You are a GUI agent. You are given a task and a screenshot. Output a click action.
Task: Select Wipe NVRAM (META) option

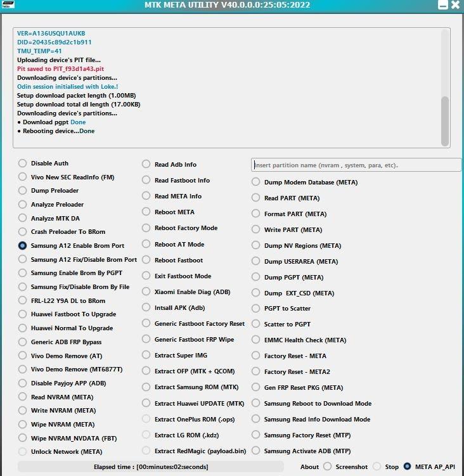click(22, 425)
